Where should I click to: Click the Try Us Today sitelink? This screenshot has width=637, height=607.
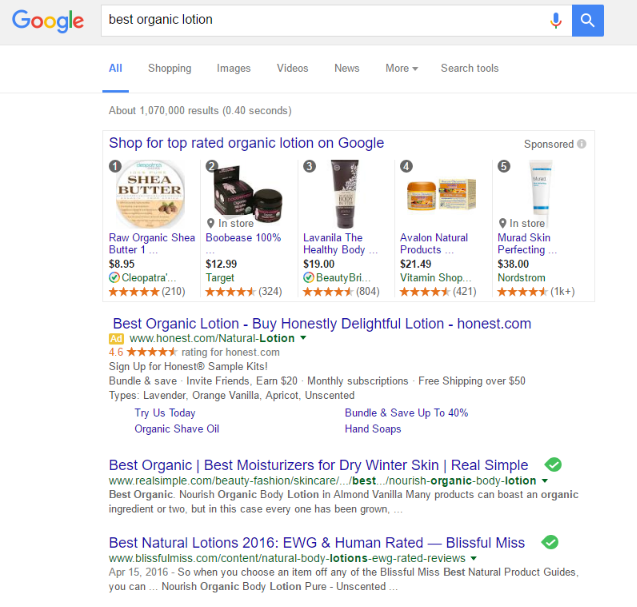(165, 413)
